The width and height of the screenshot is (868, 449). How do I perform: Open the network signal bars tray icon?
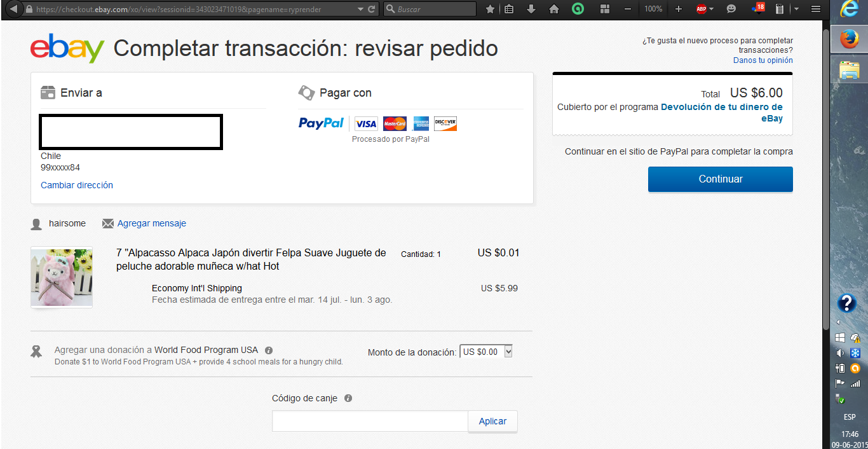point(855,383)
